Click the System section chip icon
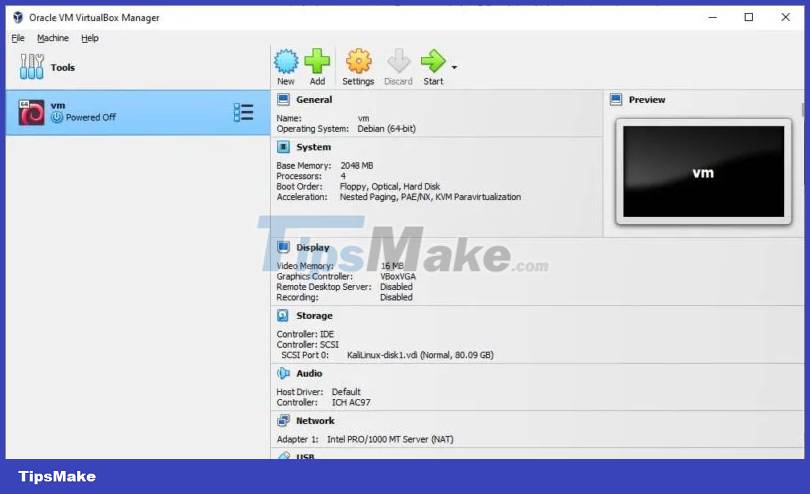The width and height of the screenshot is (810, 494). pos(283,147)
